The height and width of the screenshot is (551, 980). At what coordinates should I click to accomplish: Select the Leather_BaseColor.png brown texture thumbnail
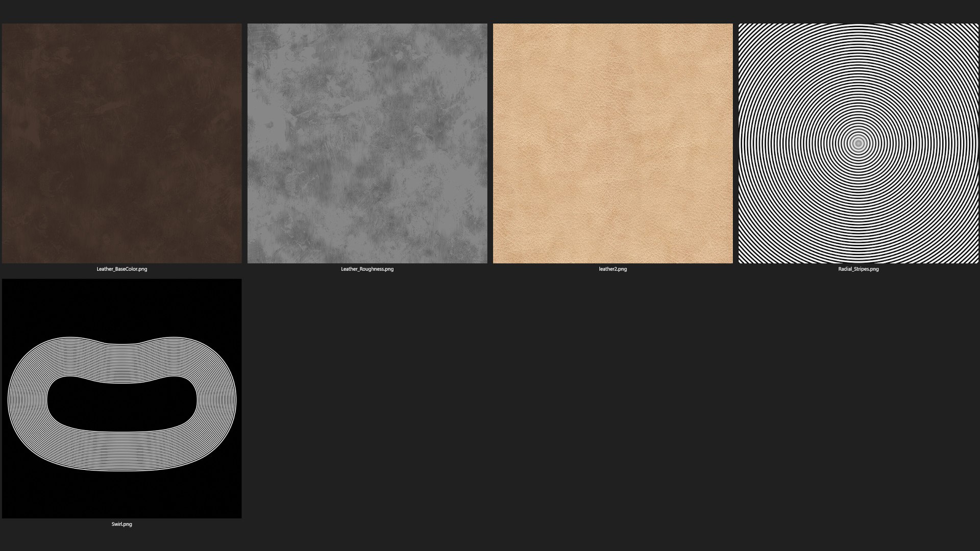121,143
